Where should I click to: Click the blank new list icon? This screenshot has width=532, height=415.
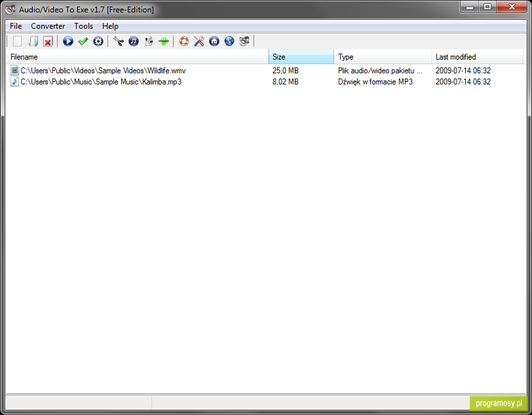(x=17, y=41)
